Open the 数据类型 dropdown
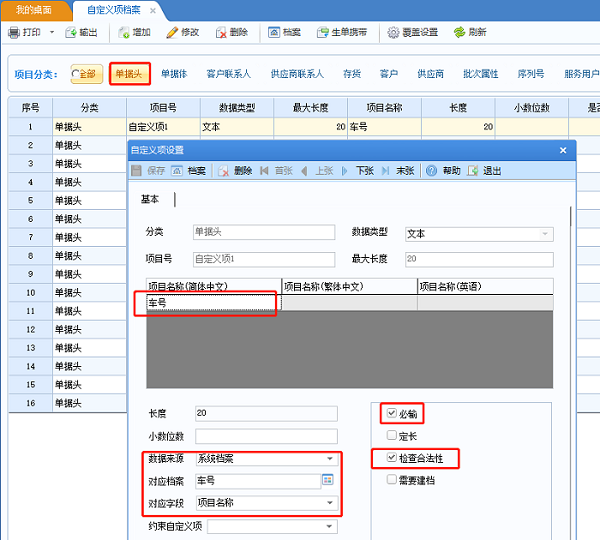This screenshot has width=600, height=540. click(x=545, y=234)
